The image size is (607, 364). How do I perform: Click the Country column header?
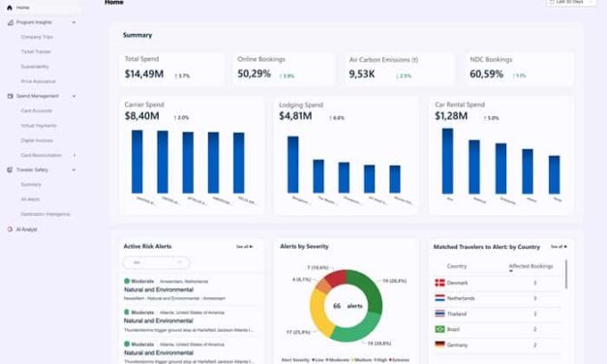click(x=457, y=266)
